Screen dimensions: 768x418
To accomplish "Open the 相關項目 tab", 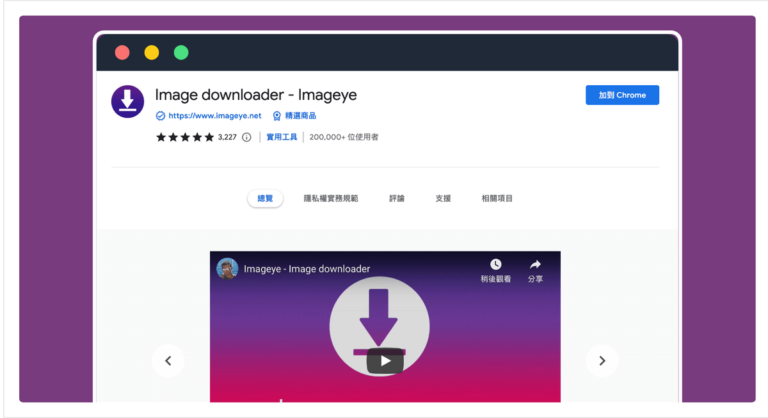I will (x=497, y=198).
